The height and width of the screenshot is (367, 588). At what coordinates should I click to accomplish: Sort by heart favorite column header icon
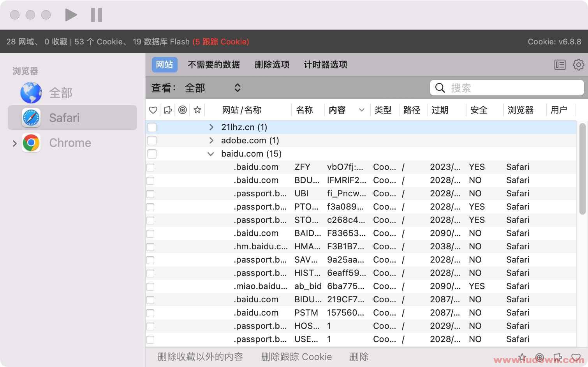(153, 110)
